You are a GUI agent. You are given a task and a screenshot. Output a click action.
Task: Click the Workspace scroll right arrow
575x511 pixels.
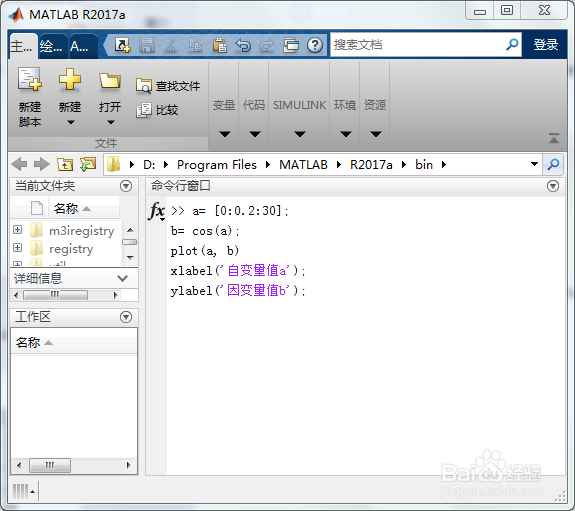[x=128, y=466]
